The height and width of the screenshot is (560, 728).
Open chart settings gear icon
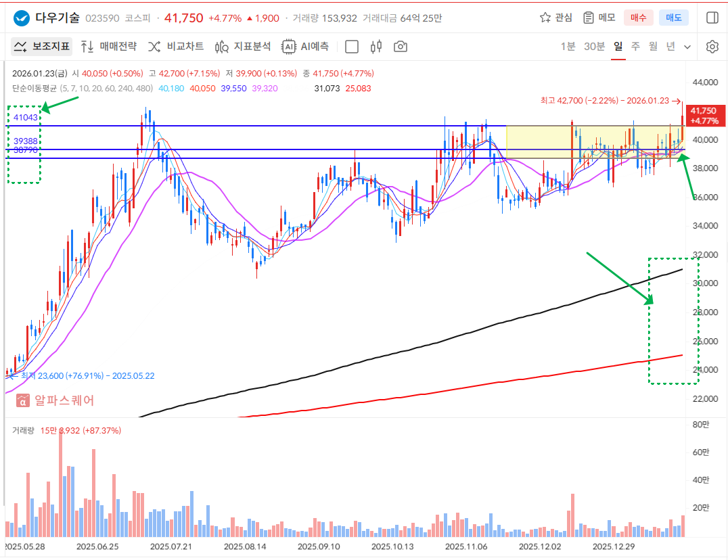pos(712,47)
